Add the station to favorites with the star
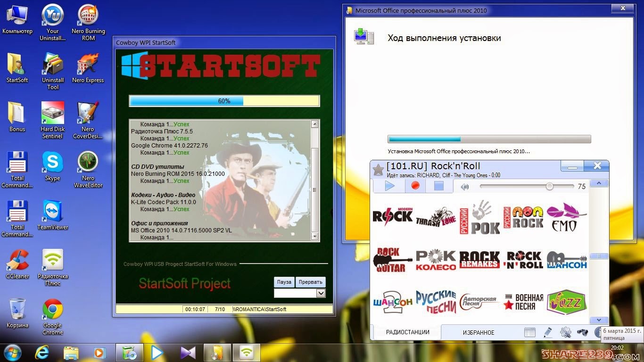 click(378, 170)
